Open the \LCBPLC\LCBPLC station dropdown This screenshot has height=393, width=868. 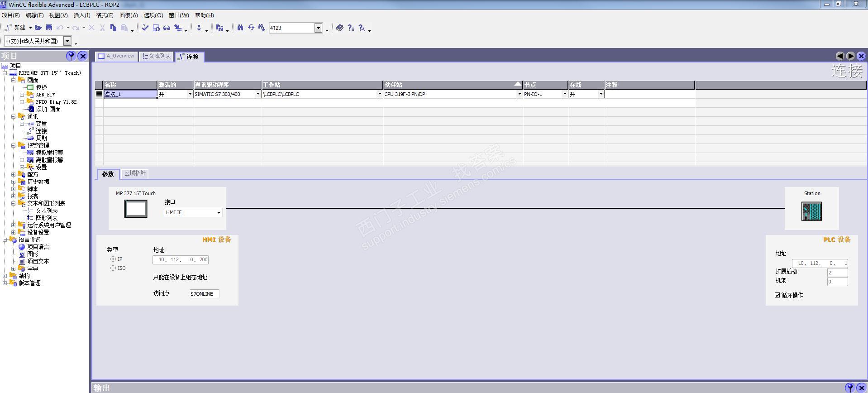point(380,94)
